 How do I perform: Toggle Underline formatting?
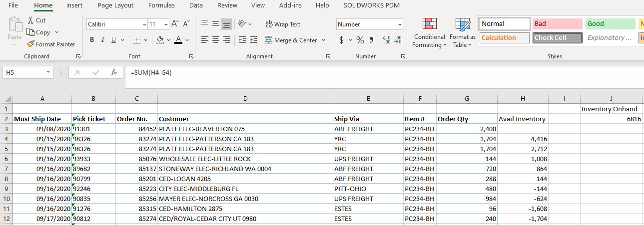114,40
